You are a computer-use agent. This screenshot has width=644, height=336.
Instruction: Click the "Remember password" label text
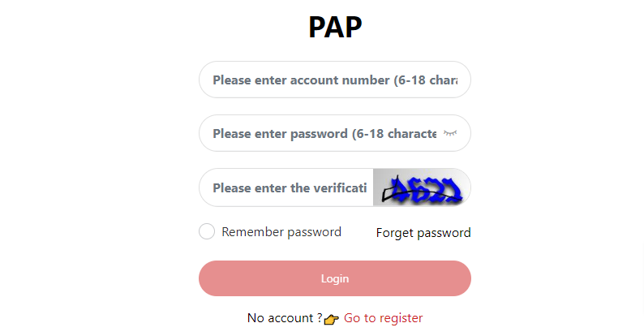pyautogui.click(x=281, y=232)
